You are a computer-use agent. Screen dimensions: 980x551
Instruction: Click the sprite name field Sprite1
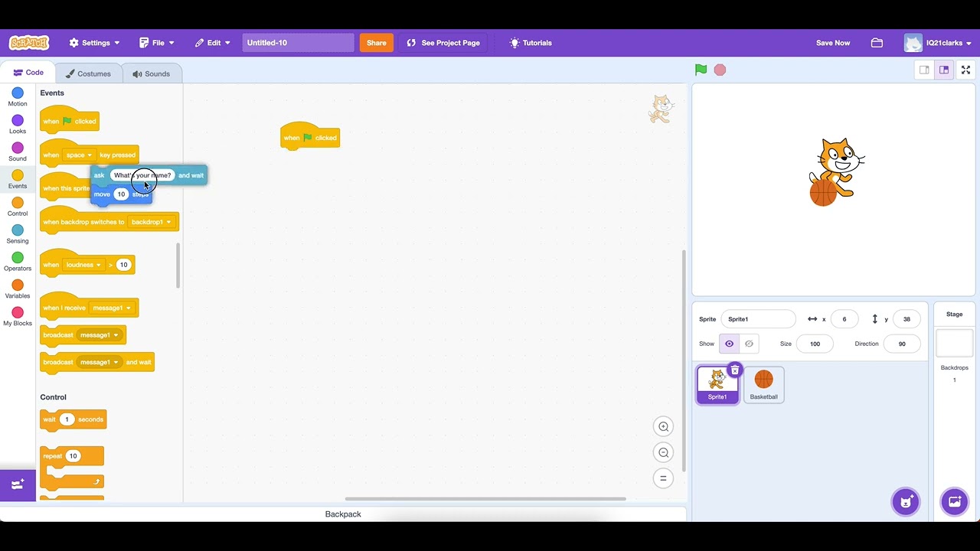point(758,319)
